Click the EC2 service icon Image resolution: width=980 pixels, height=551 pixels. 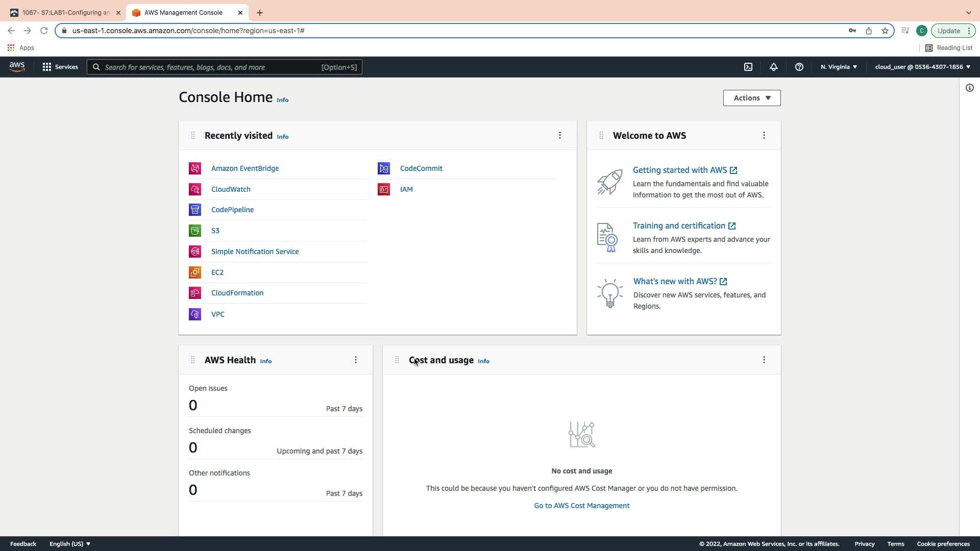click(195, 272)
